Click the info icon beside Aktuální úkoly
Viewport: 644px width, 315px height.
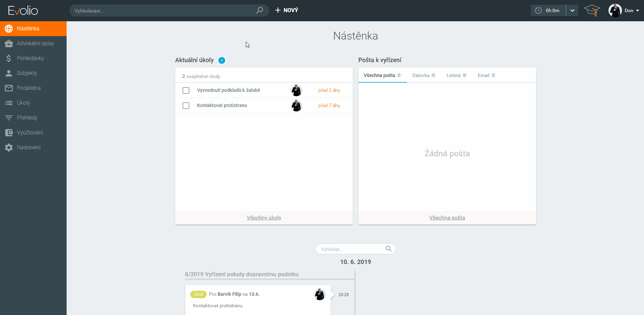(222, 60)
